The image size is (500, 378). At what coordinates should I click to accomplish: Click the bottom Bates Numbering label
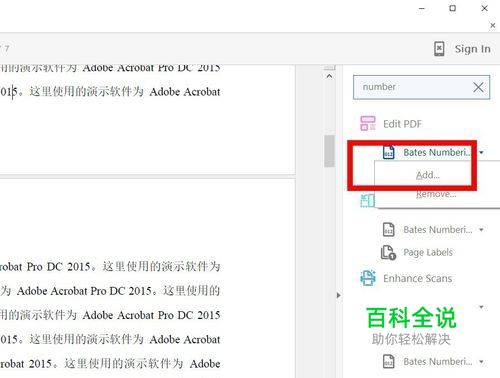[438, 361]
